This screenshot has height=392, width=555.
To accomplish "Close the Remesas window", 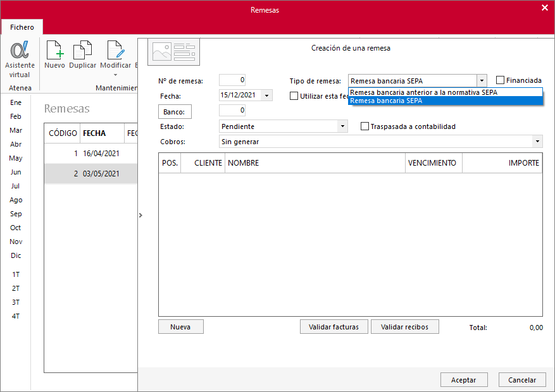I will pos(545,8).
